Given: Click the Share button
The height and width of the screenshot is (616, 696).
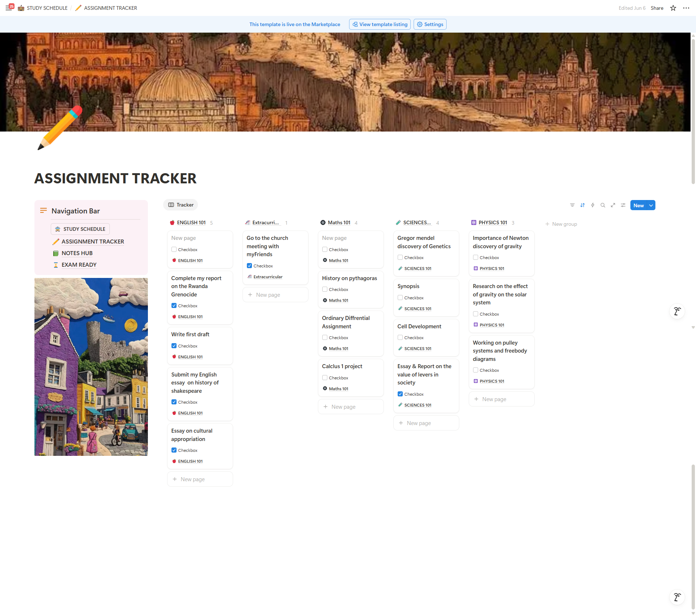Looking at the screenshot, I should (657, 8).
